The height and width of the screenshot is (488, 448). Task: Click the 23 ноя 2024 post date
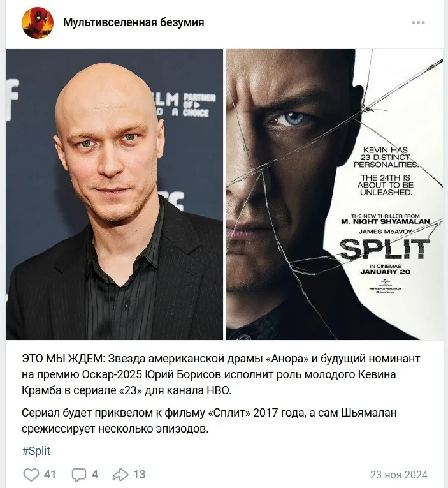(x=399, y=475)
